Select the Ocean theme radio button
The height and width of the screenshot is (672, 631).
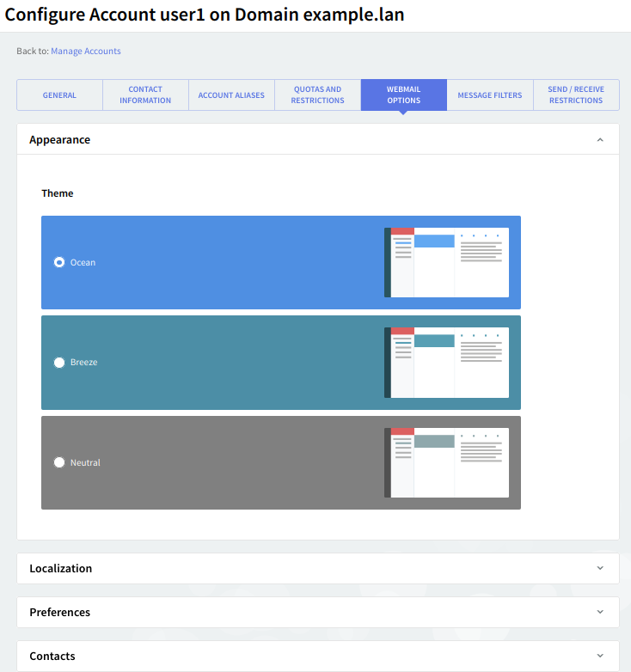tap(59, 262)
